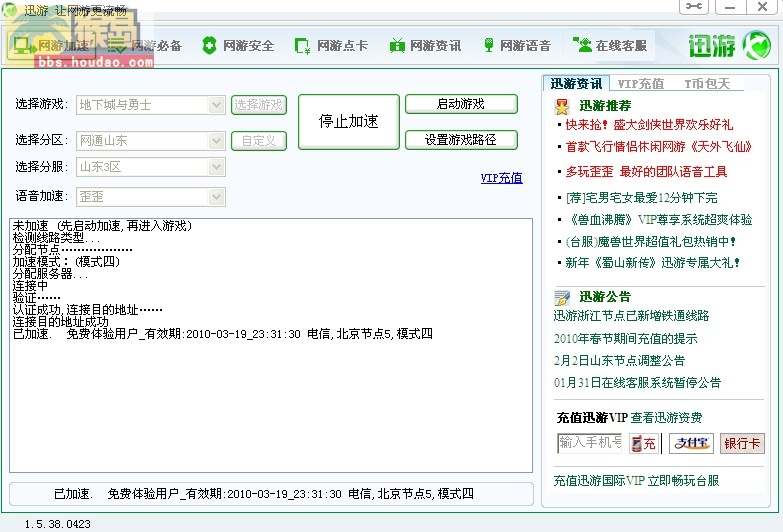Open link 充值迅游国际VIP 立即畅玩台服
783x532 pixels.
click(x=636, y=481)
